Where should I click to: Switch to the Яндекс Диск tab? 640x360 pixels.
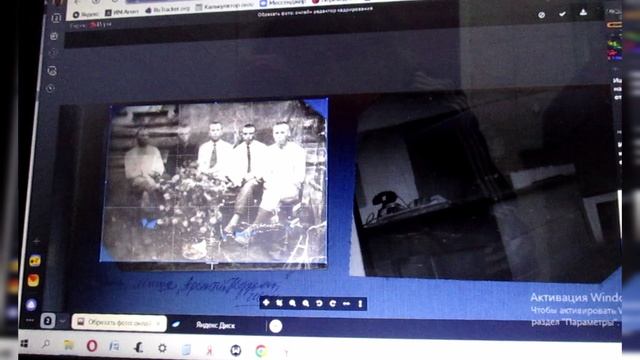coord(215,325)
